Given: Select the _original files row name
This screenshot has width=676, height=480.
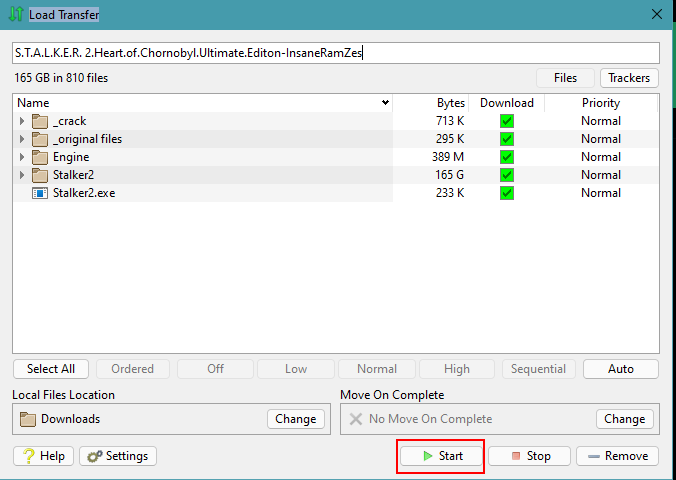Looking at the screenshot, I should (88, 139).
